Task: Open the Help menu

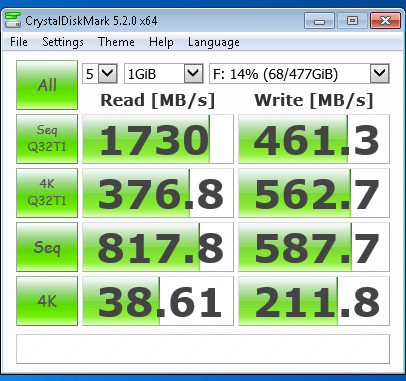Action: [x=161, y=42]
